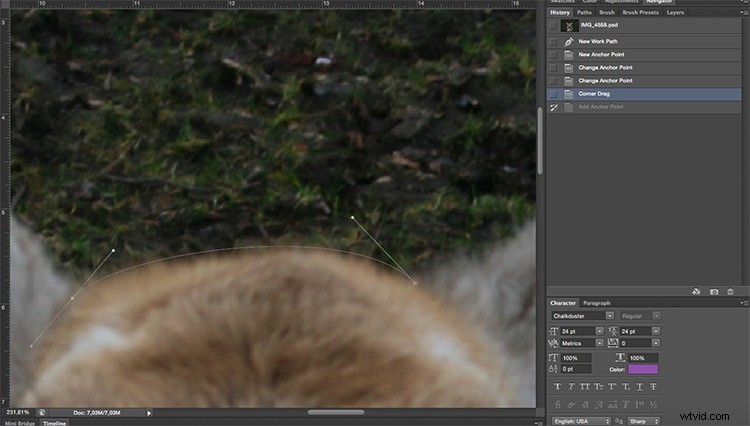Click the vertical scale 100% field
Image resolution: width=750 pixels, height=426 pixels.
point(576,358)
